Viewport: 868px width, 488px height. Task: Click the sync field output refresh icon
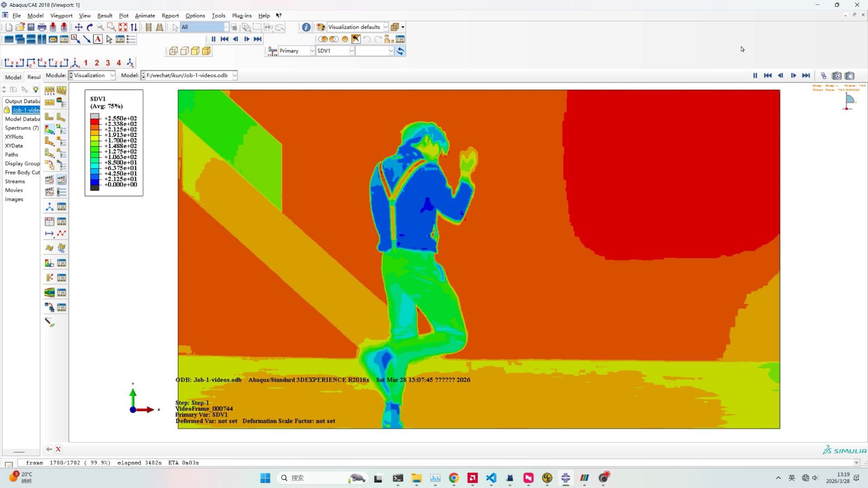click(x=400, y=51)
